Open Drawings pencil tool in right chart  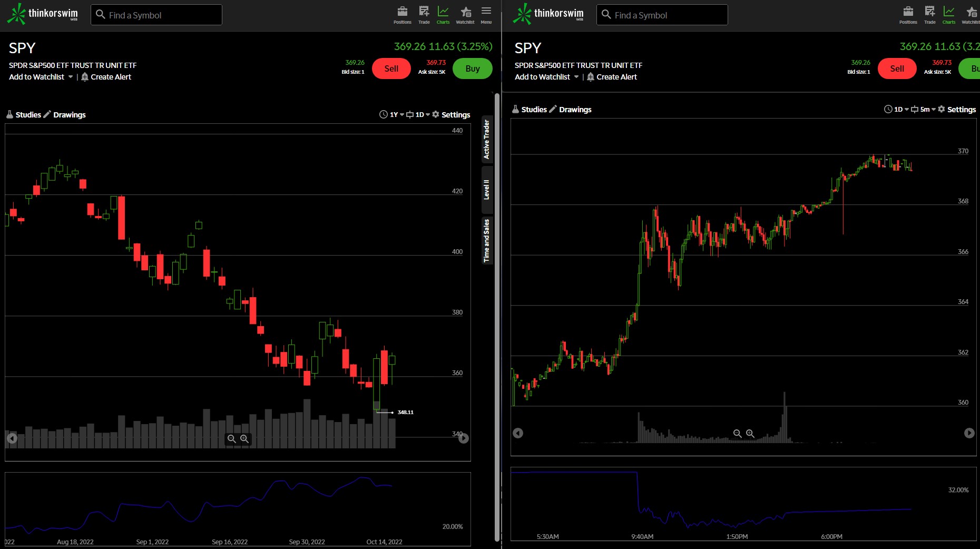tap(570, 109)
